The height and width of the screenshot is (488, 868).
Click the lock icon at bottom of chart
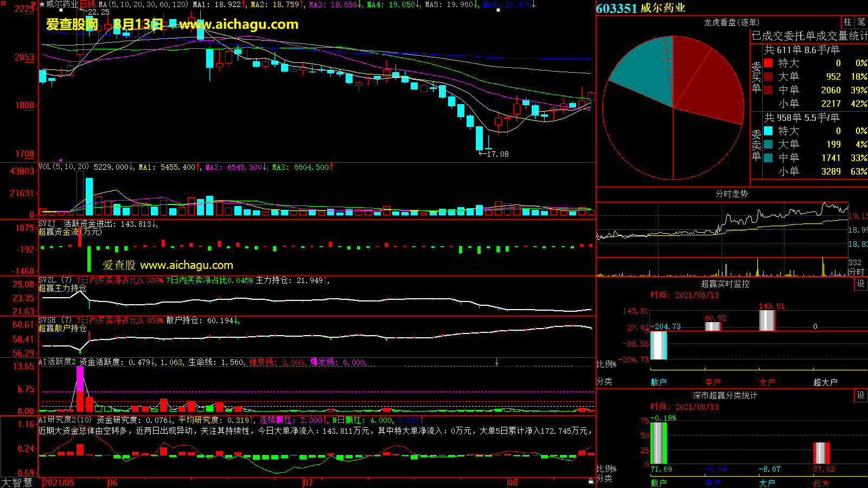coord(591,481)
